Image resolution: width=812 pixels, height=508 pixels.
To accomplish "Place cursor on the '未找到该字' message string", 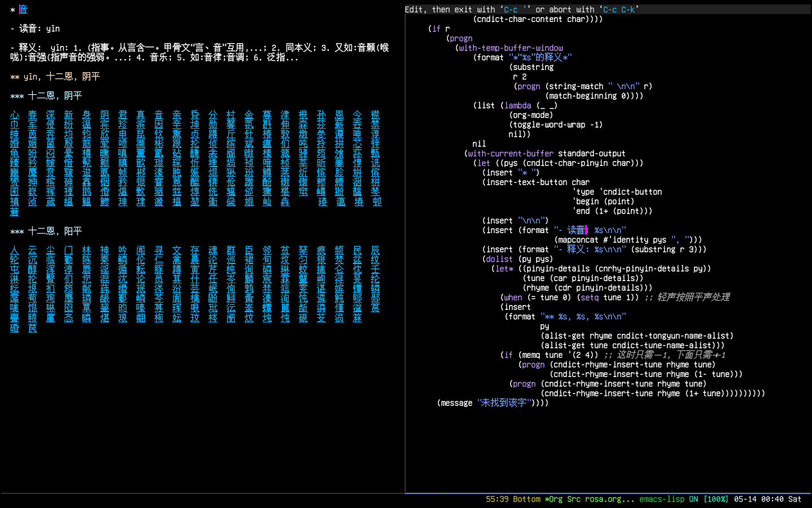I will [x=504, y=403].
